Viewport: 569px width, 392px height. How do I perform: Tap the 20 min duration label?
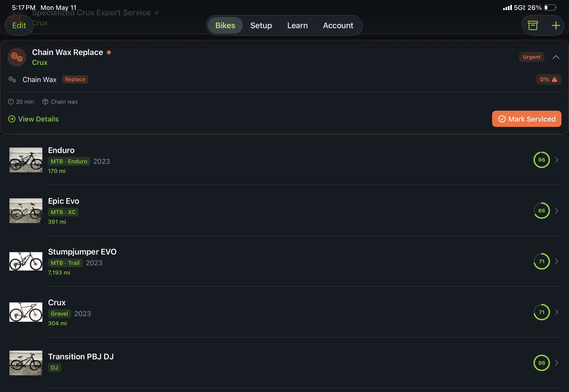pyautogui.click(x=25, y=102)
